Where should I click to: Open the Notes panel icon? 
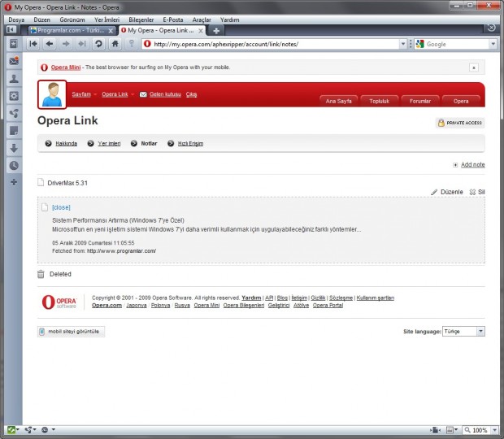pos(14,130)
